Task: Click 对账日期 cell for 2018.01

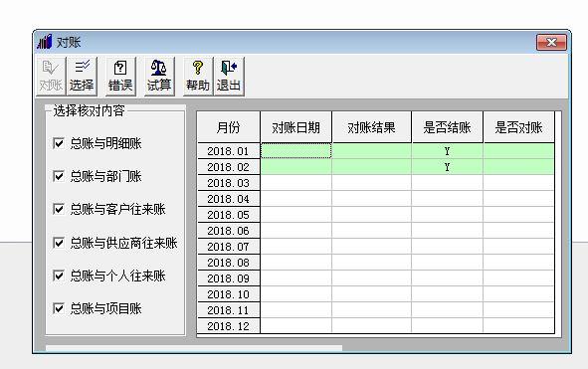Action: (295, 151)
